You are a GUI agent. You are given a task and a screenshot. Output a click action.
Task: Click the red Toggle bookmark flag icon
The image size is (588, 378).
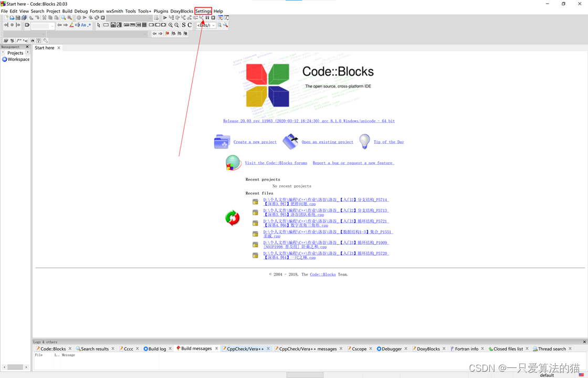167,34
